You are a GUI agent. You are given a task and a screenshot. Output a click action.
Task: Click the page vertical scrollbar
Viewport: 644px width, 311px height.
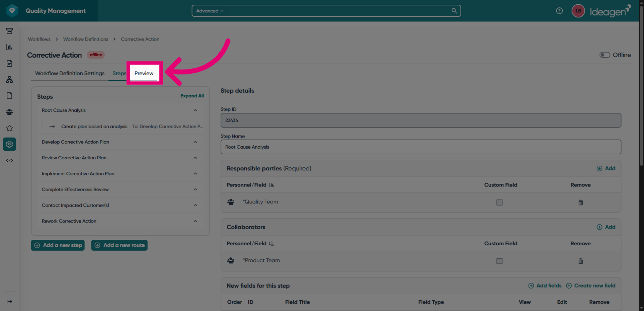(x=641, y=86)
